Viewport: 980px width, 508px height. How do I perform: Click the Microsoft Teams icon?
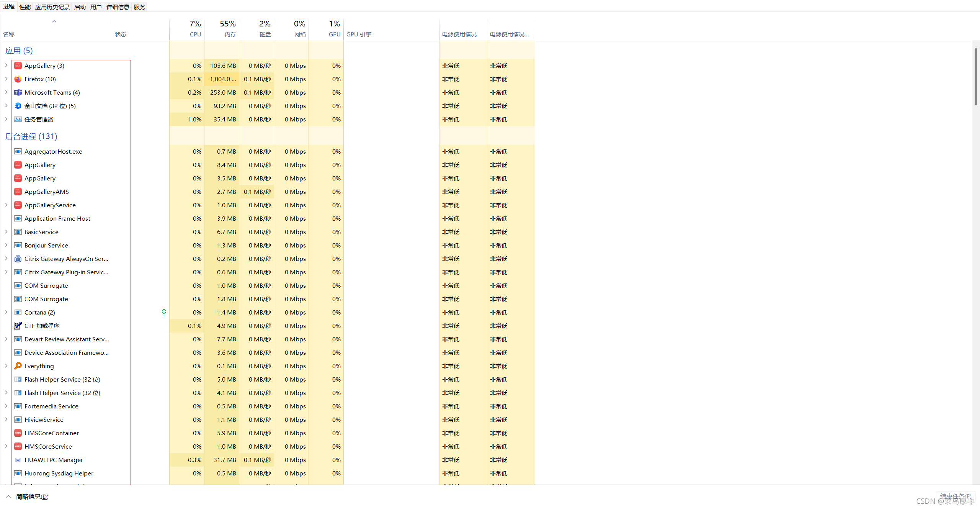(x=18, y=93)
